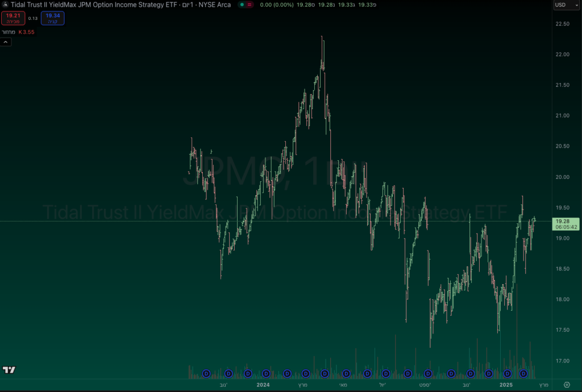
Task: Click the volume indicator value 3.55 K
Action: [26, 32]
